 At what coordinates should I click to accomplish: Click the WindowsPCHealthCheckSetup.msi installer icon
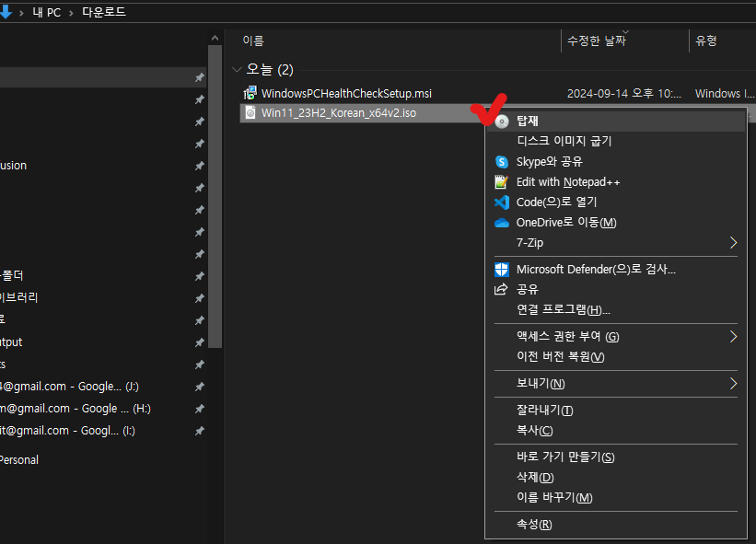coord(250,93)
